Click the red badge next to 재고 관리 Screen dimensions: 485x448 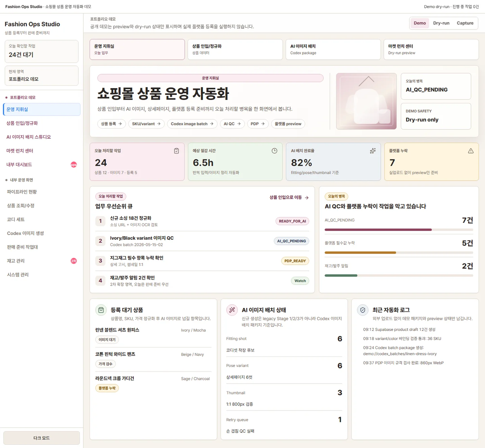click(74, 261)
